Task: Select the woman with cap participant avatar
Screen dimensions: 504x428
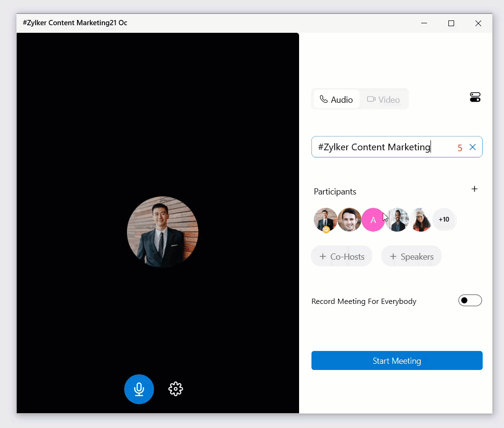Action: click(x=421, y=220)
